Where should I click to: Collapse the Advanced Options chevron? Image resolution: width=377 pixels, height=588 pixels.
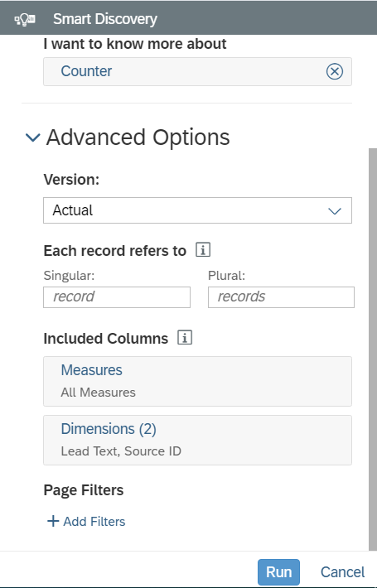(x=32, y=137)
